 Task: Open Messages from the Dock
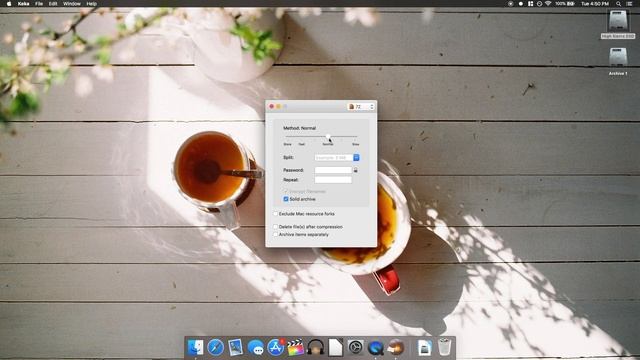(x=255, y=347)
